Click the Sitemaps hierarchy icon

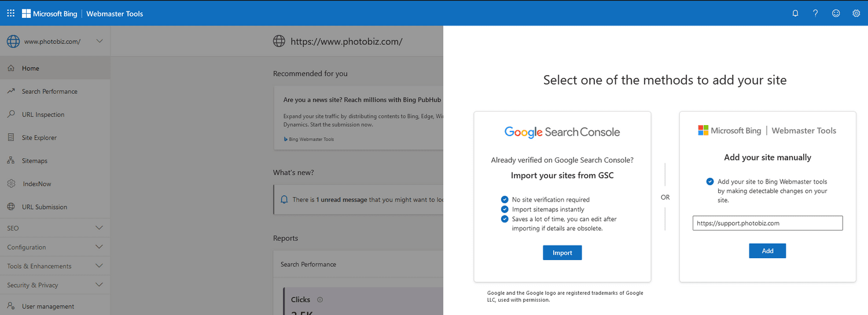pyautogui.click(x=11, y=160)
